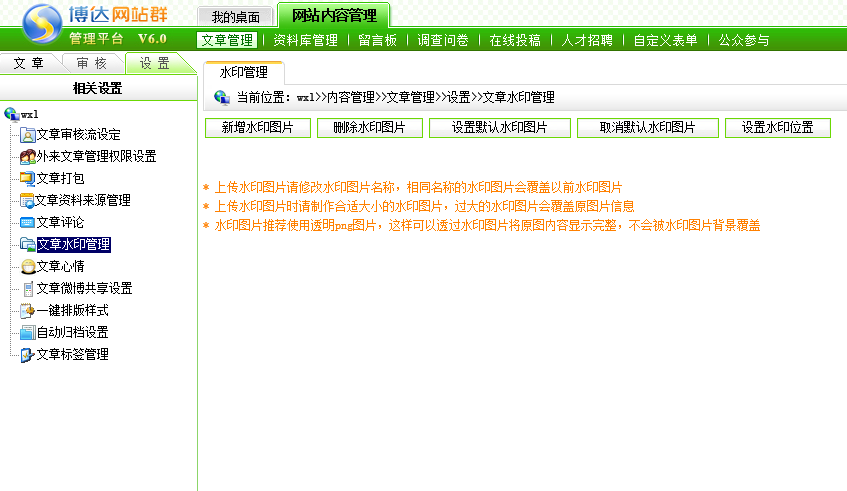847x491 pixels.
Task: Select 文章水印管理 in the sidebar
Action: pos(73,245)
